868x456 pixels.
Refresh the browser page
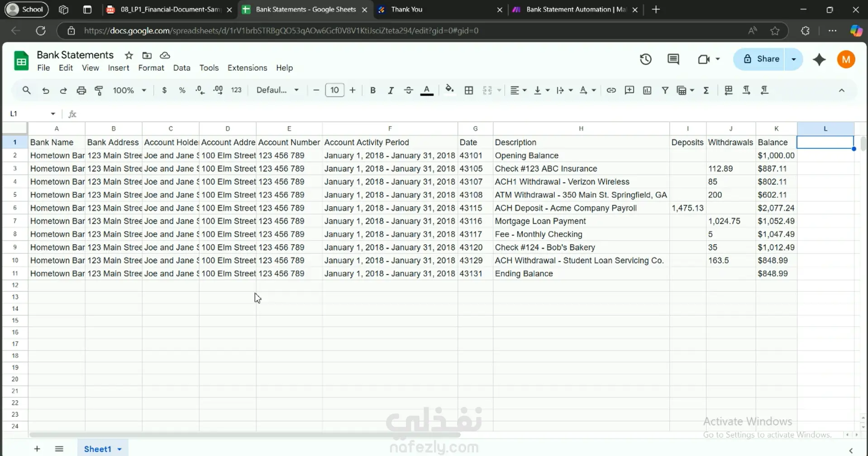click(x=41, y=31)
